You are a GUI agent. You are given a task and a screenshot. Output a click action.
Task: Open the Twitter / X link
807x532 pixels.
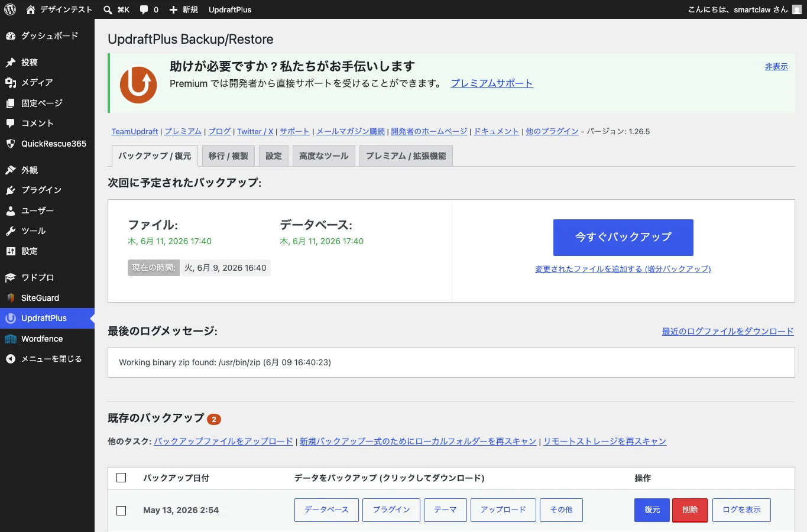[255, 131]
